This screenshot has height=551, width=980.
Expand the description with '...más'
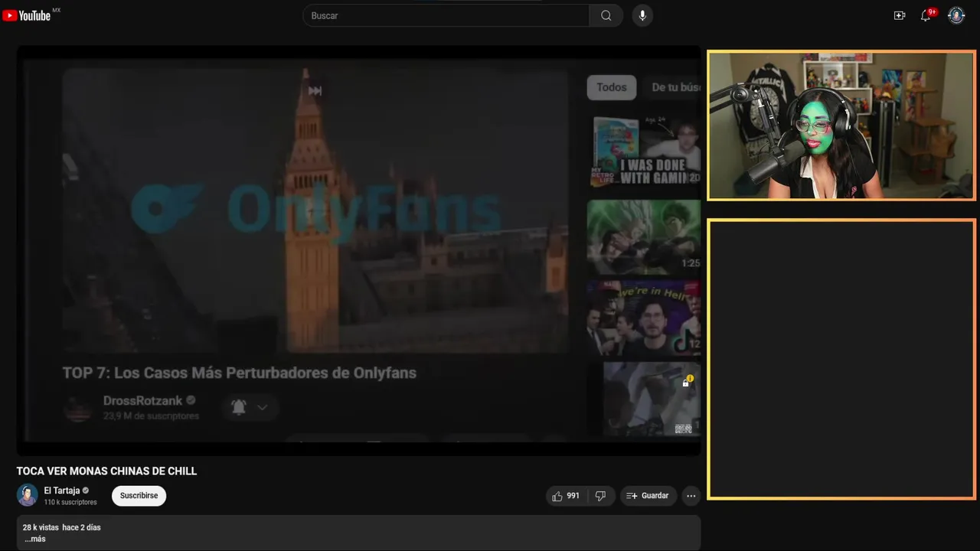point(35,539)
